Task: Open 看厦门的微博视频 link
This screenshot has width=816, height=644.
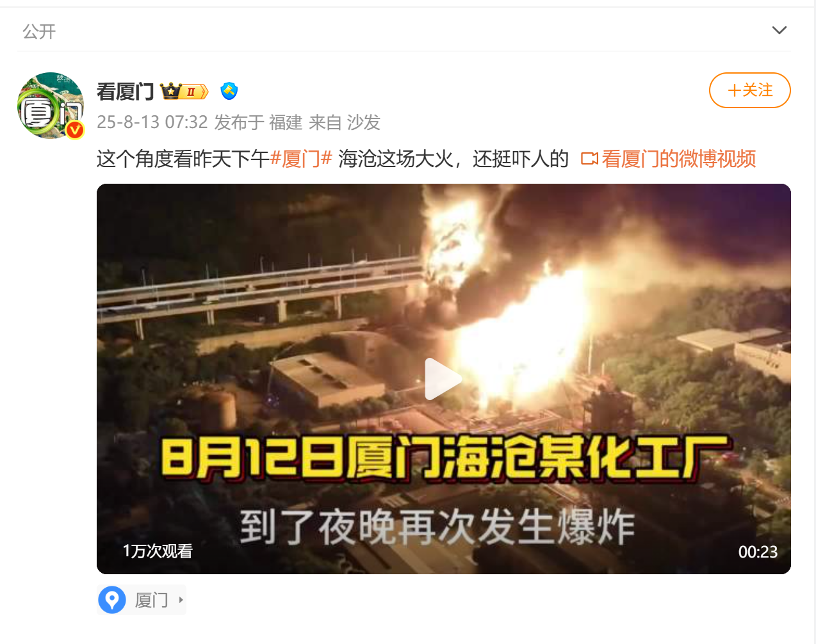Action: (x=679, y=159)
